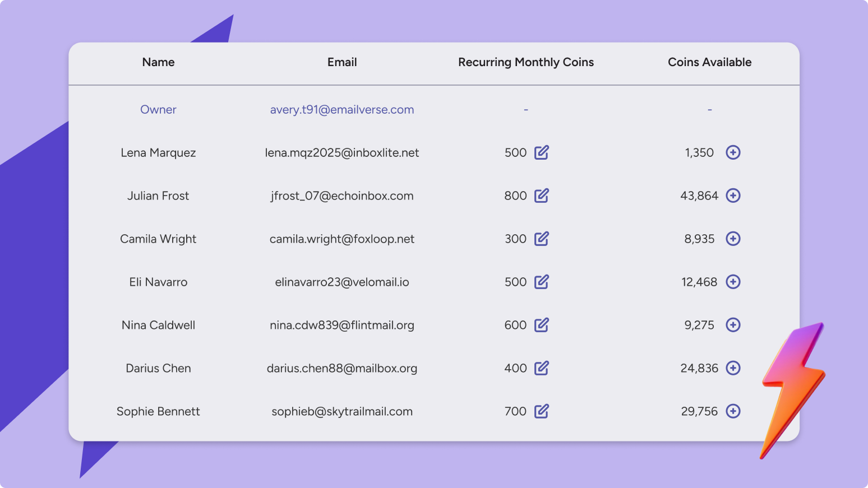Add coins to Sophie Bennett's balance
Image resolution: width=868 pixels, height=488 pixels.
tap(733, 411)
